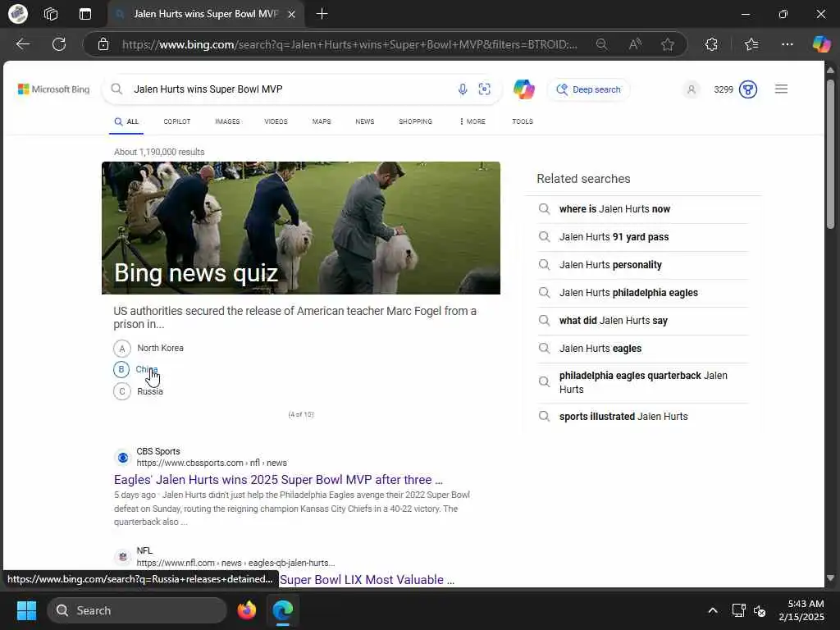
Task: Open the taskbar clock 5:43 AM
Action: pyautogui.click(x=801, y=610)
